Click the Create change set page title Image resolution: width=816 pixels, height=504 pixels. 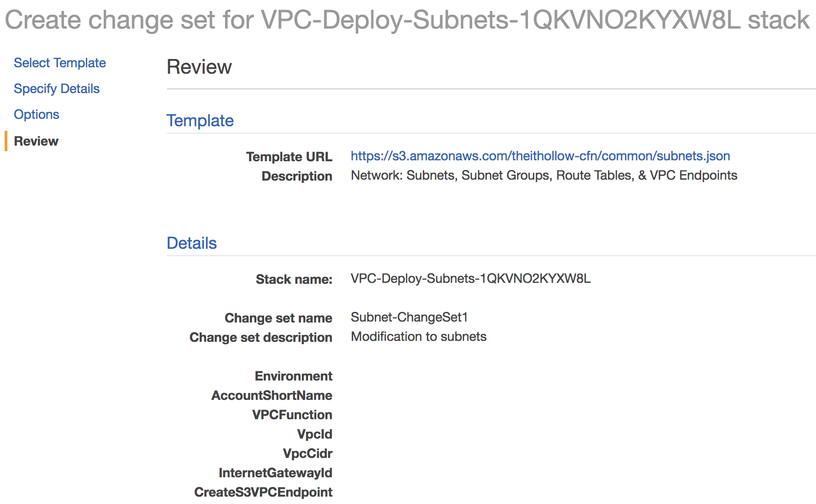pyautogui.click(x=407, y=20)
